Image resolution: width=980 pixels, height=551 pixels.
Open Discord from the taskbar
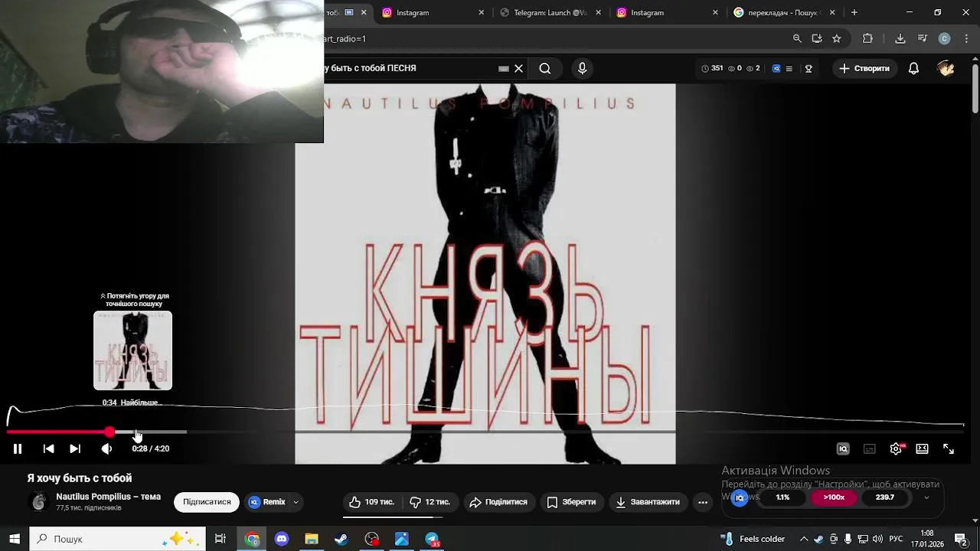[282, 539]
